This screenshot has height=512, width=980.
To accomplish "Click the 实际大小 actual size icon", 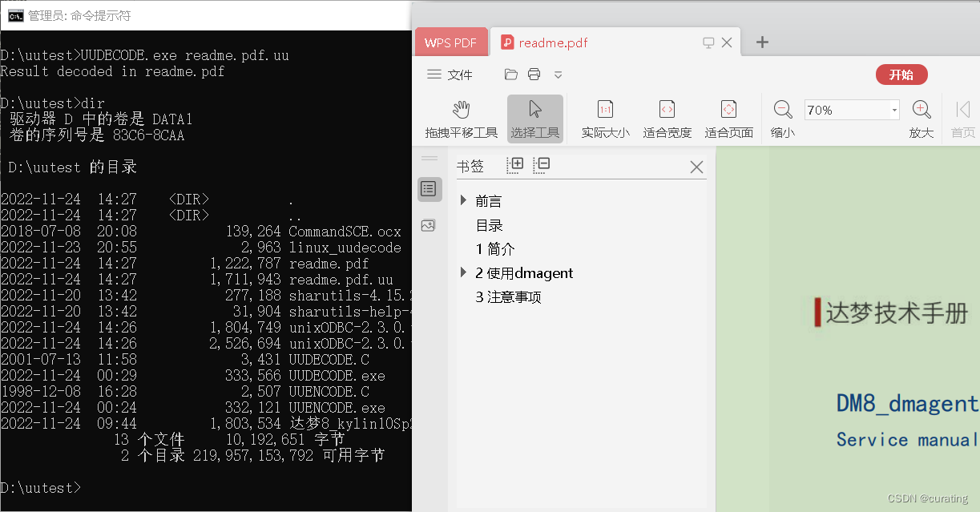I will [605, 118].
